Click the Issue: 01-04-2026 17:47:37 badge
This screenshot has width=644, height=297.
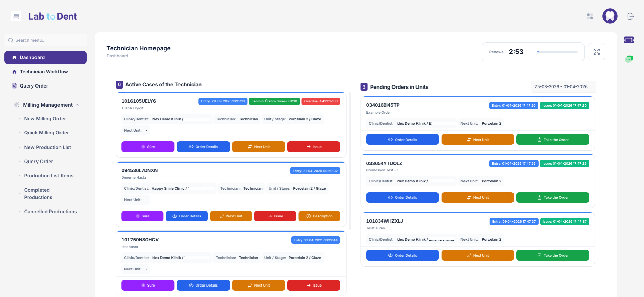click(565, 222)
